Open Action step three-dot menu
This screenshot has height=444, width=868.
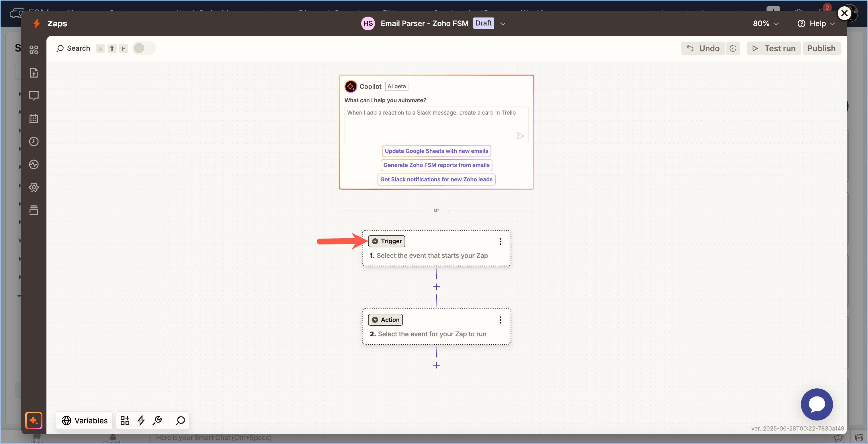pyautogui.click(x=500, y=320)
